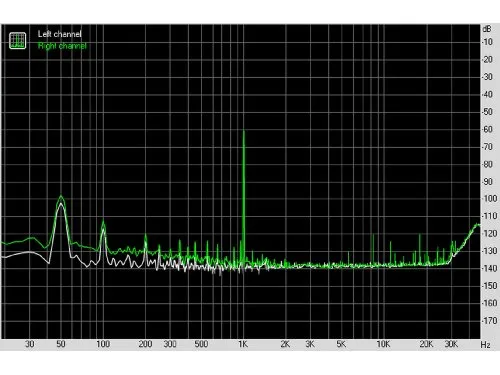Click the 50 Hz hum peak top
The width and height of the screenshot is (500, 375).
click(x=61, y=197)
